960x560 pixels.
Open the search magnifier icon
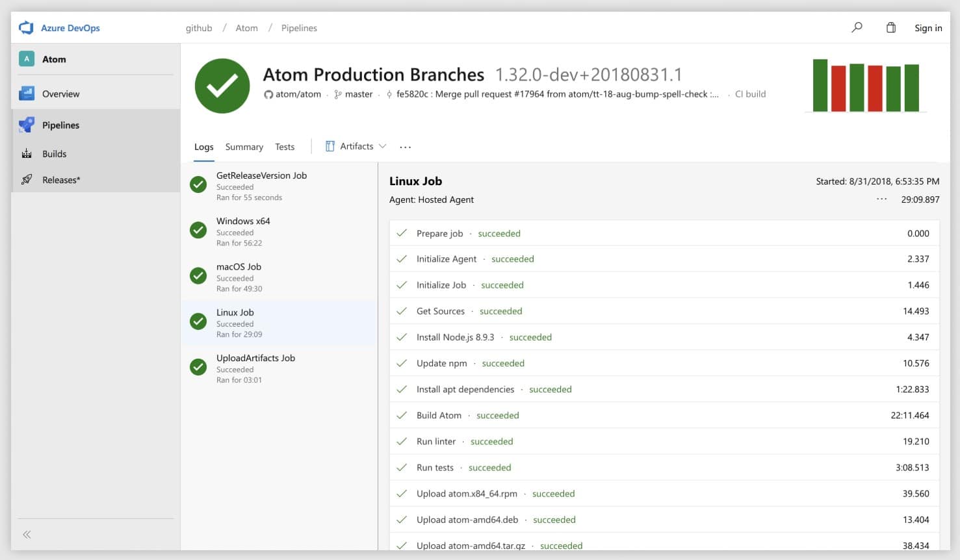857,27
